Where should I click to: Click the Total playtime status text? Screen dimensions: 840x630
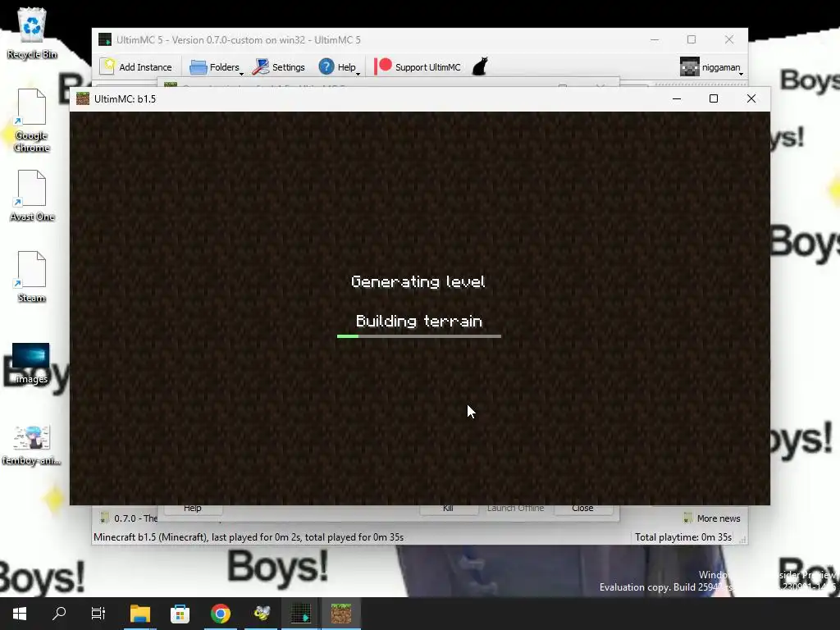(683, 536)
